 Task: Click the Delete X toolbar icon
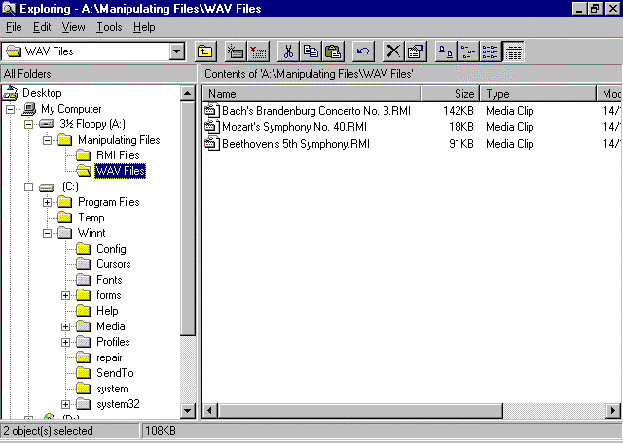coord(394,51)
